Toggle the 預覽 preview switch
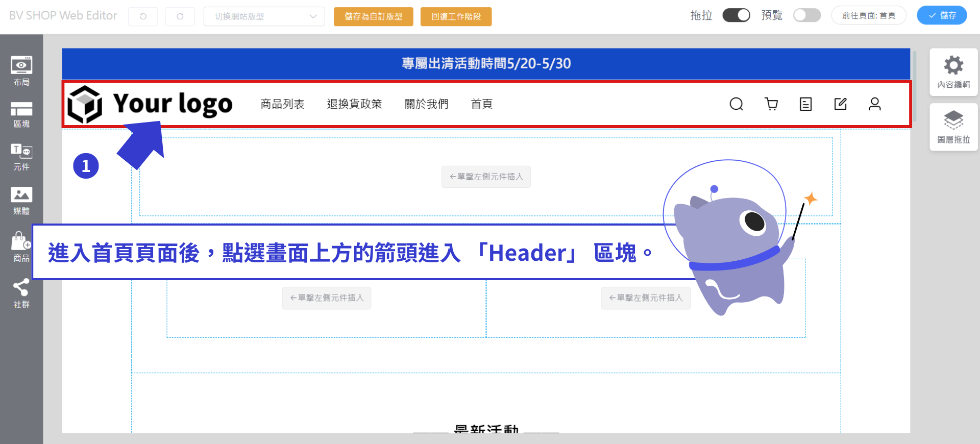980x444 pixels. click(x=807, y=15)
